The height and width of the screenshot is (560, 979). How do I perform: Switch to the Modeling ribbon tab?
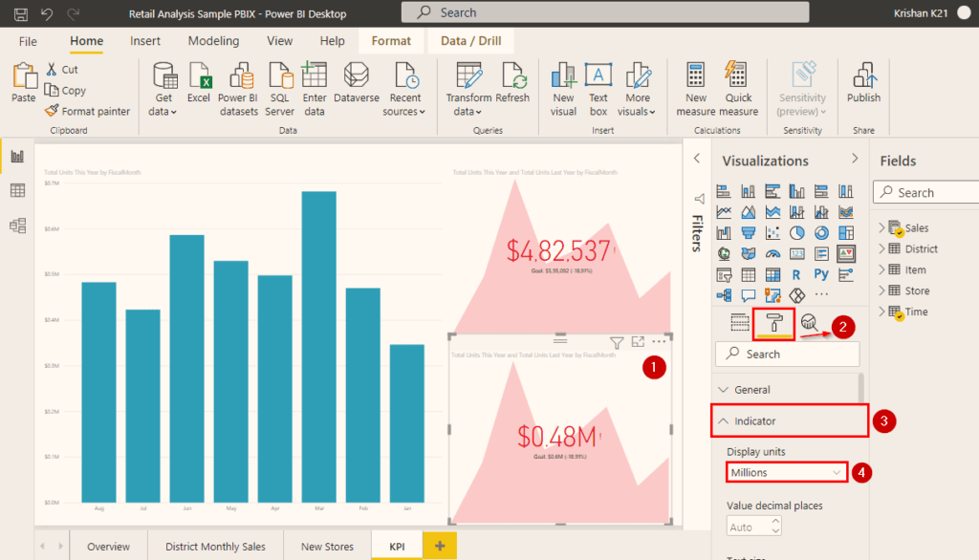point(212,41)
